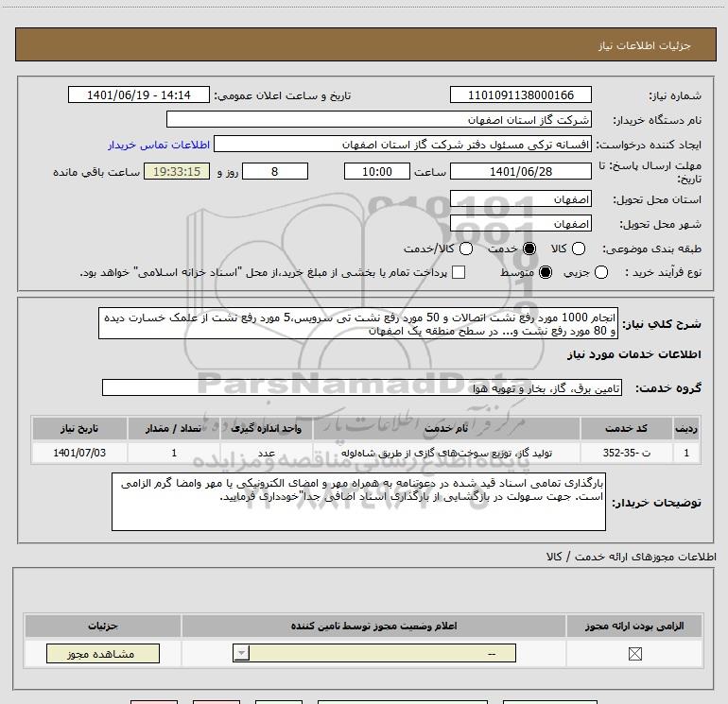The image size is (728, 704).
Task: Select the خدمت radio button
Action: point(529,249)
